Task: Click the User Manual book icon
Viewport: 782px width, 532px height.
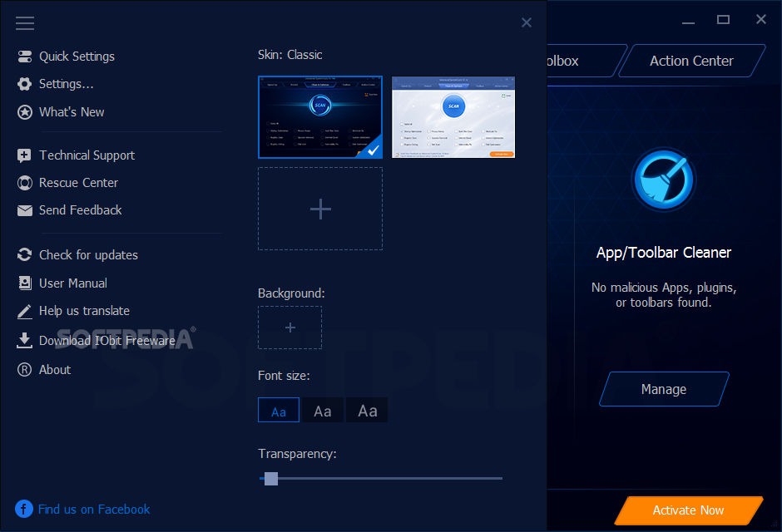Action: coord(24,283)
